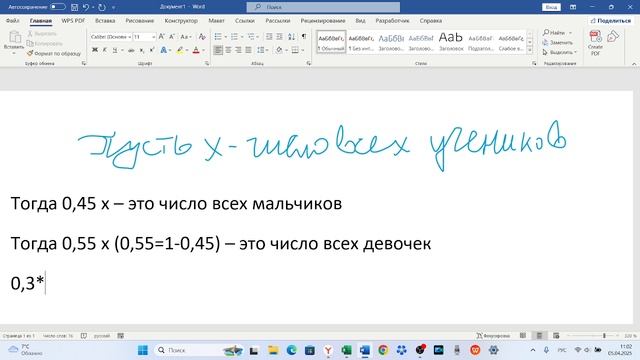
Task: Click Формат по образцу format painter
Action: tap(54, 53)
